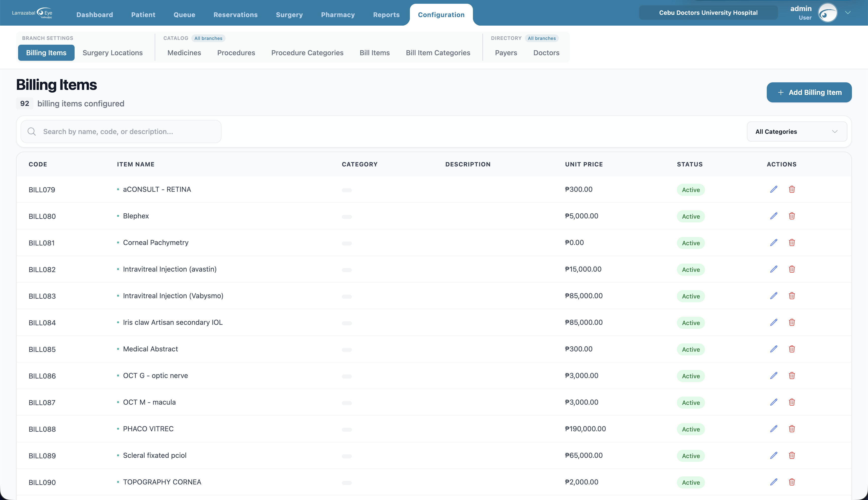Delete the BILL079 aCONSULT - RETINA item
The width and height of the screenshot is (868, 500).
pyautogui.click(x=792, y=190)
